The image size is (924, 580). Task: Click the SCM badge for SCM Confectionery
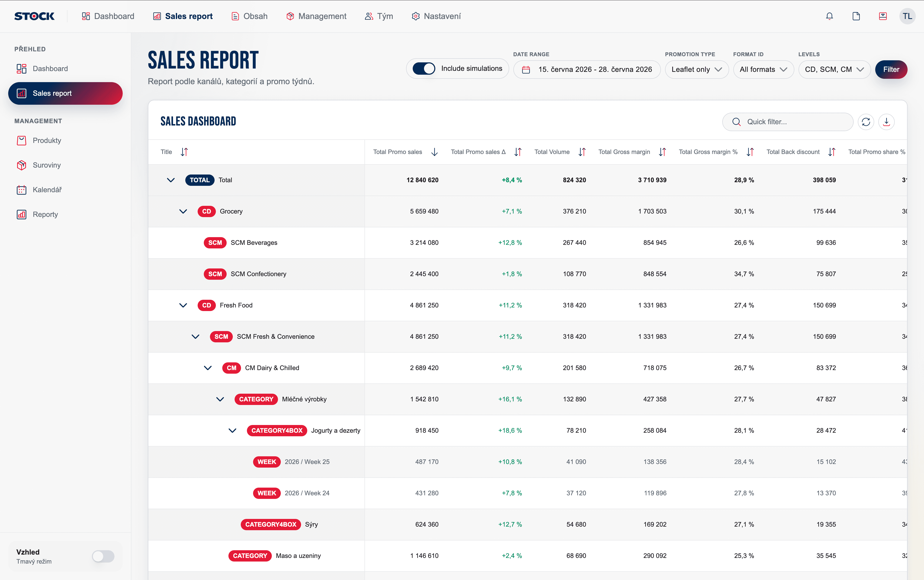pos(215,274)
